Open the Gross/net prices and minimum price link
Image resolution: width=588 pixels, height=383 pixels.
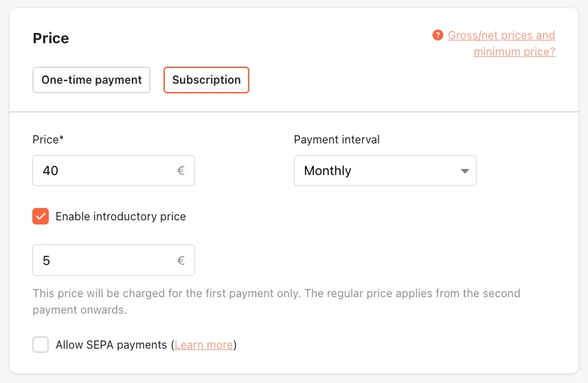pyautogui.click(x=501, y=43)
